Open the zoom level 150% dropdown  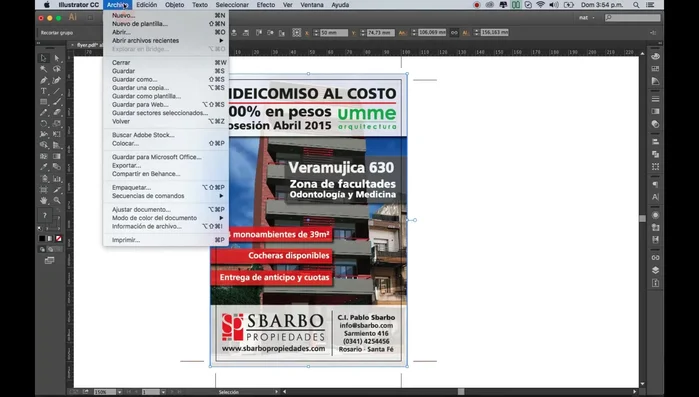[x=119, y=392]
